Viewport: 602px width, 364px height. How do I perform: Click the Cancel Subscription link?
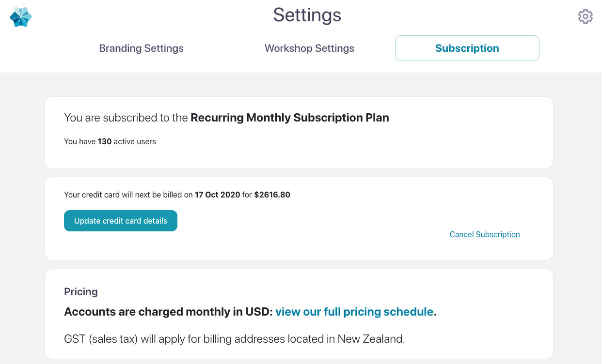[x=485, y=234]
